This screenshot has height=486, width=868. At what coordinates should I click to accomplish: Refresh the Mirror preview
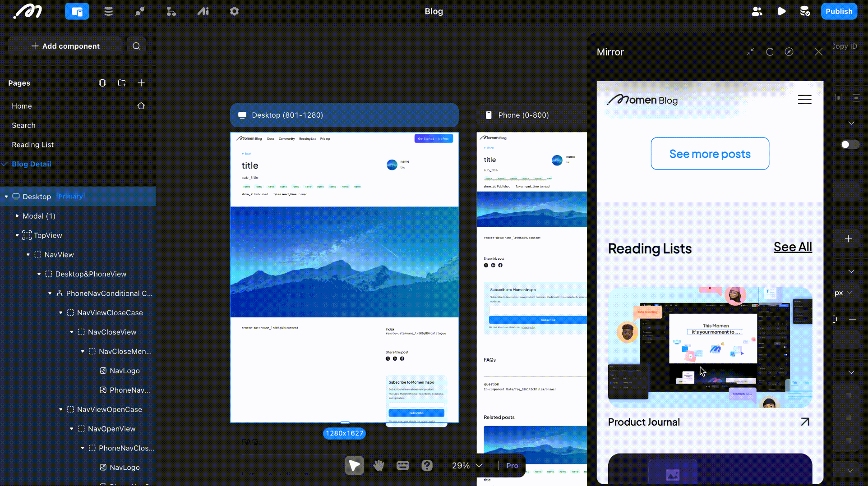pos(770,52)
